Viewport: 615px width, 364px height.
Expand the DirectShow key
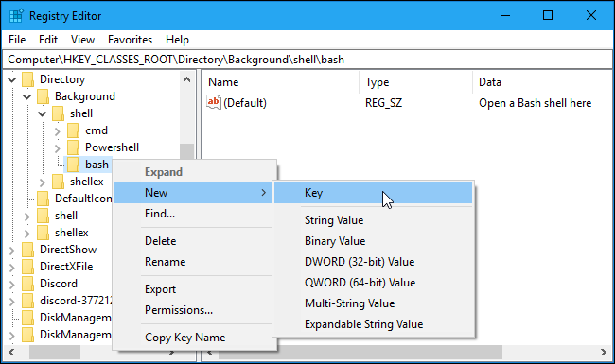pos(12,251)
